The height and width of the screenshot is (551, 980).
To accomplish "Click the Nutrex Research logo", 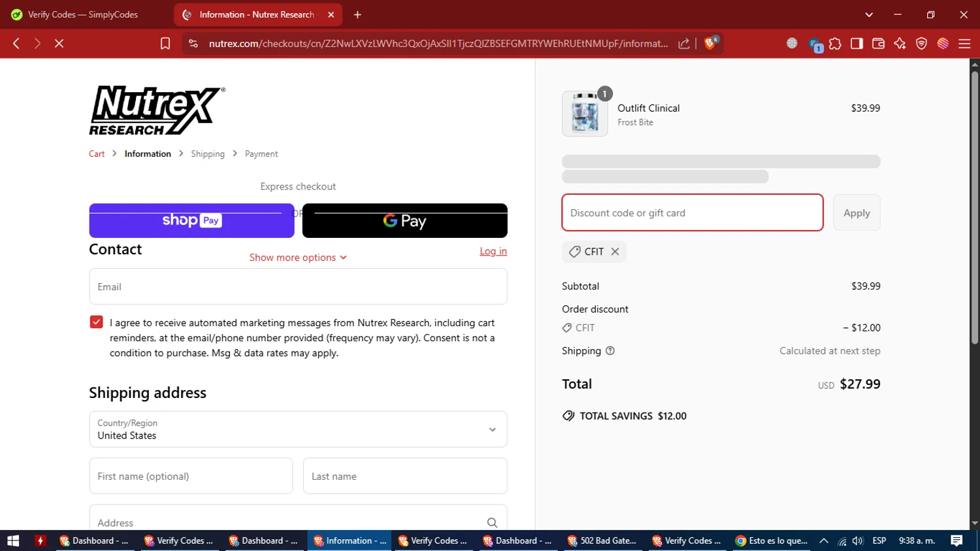I will pos(157,110).
